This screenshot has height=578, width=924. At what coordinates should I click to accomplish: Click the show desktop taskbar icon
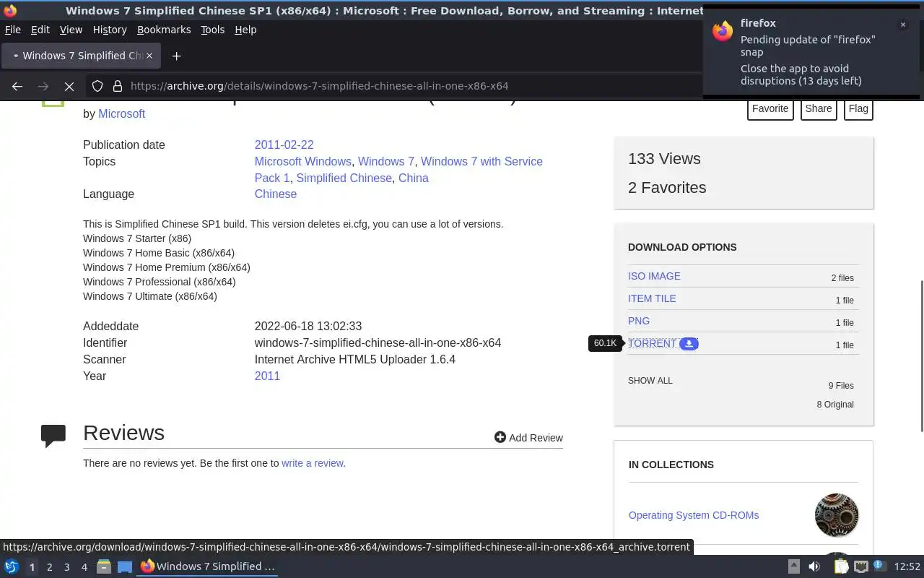(124, 566)
